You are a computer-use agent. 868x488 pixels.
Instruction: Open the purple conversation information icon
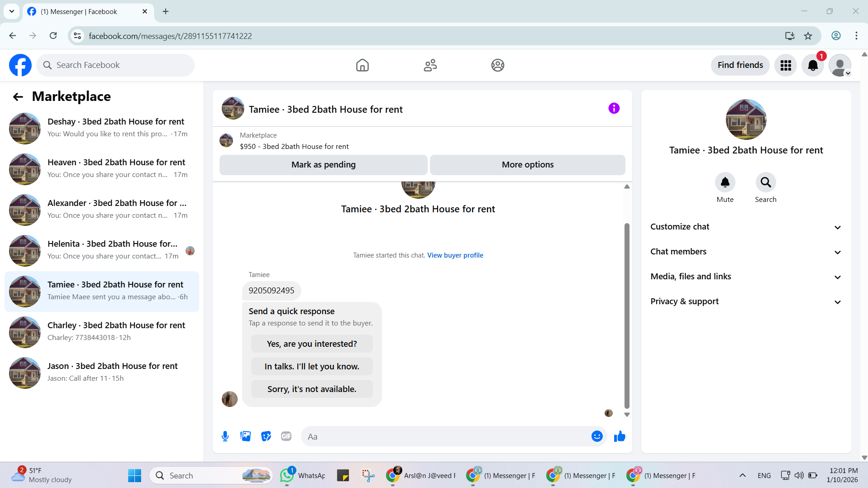click(x=614, y=108)
